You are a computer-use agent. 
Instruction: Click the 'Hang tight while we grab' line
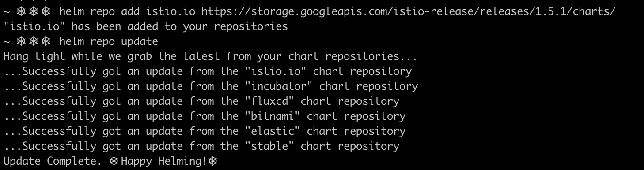210,56
